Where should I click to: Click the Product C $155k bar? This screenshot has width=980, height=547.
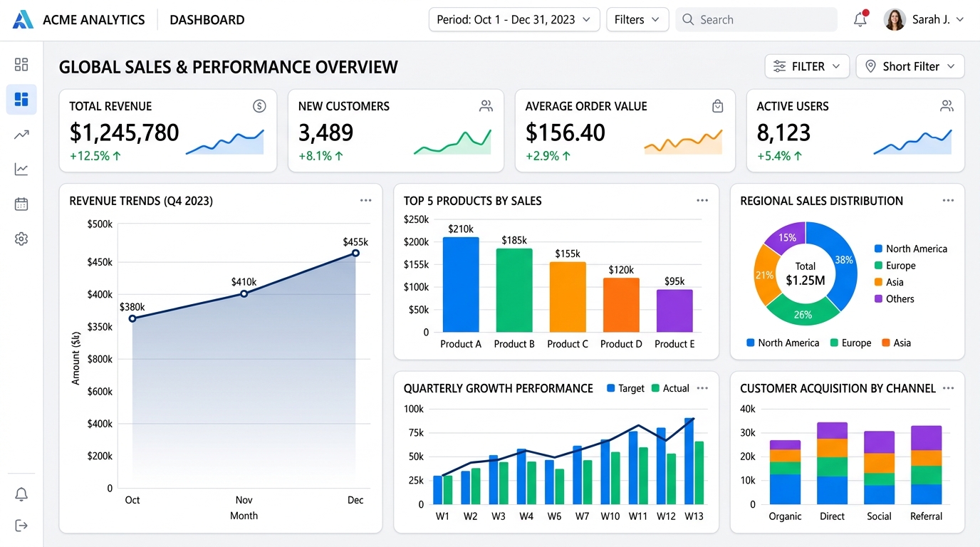click(x=568, y=297)
